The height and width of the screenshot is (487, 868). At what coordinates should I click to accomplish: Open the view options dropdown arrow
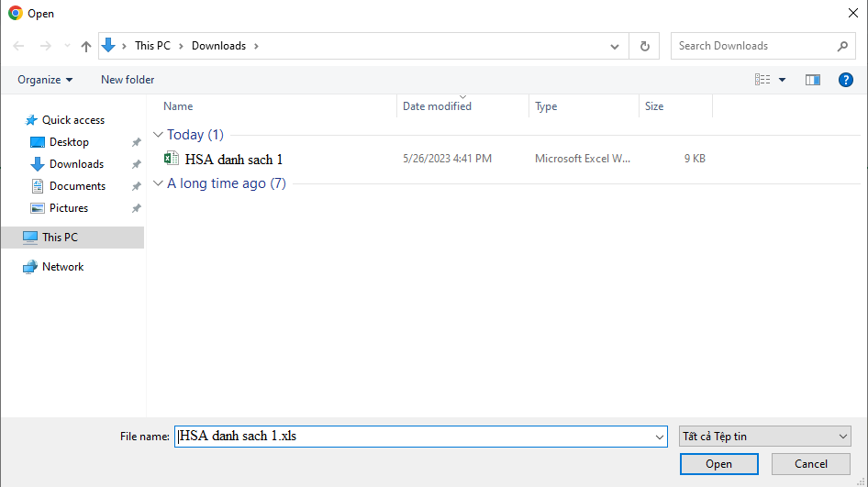pyautogui.click(x=782, y=80)
